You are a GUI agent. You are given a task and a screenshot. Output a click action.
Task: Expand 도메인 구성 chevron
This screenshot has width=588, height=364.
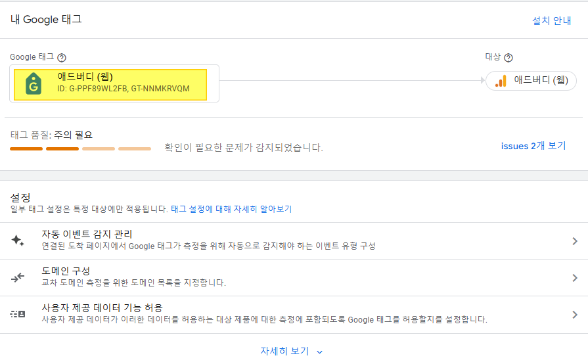575,278
